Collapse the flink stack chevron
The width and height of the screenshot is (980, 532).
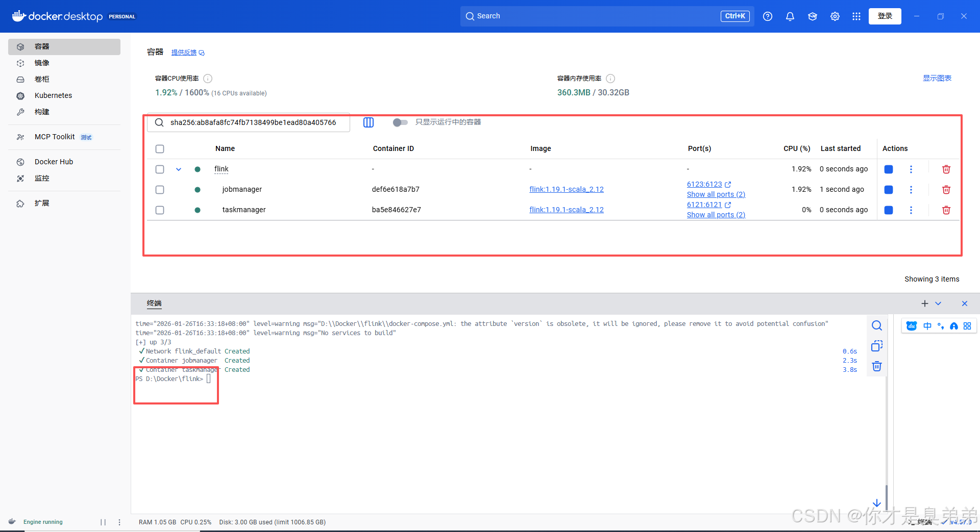point(179,169)
